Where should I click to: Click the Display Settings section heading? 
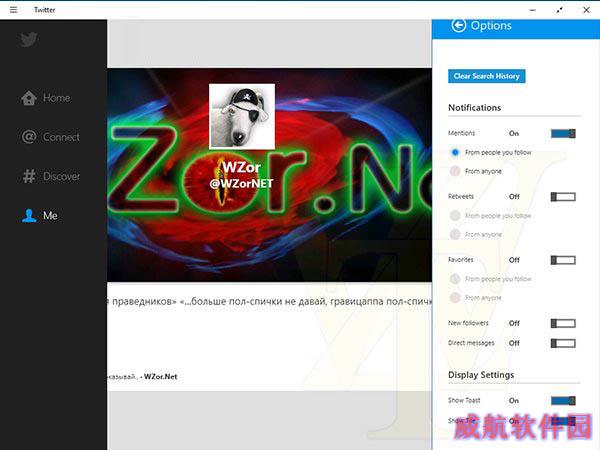click(x=481, y=375)
